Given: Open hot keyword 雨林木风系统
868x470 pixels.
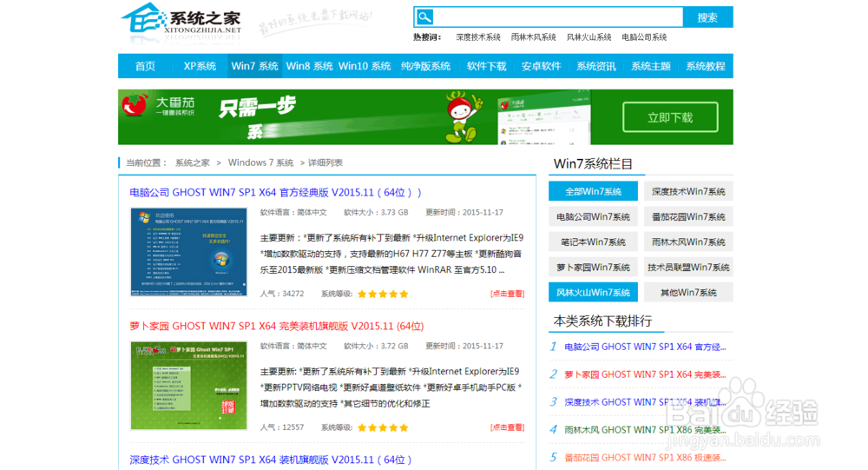Looking at the screenshot, I should 533,37.
